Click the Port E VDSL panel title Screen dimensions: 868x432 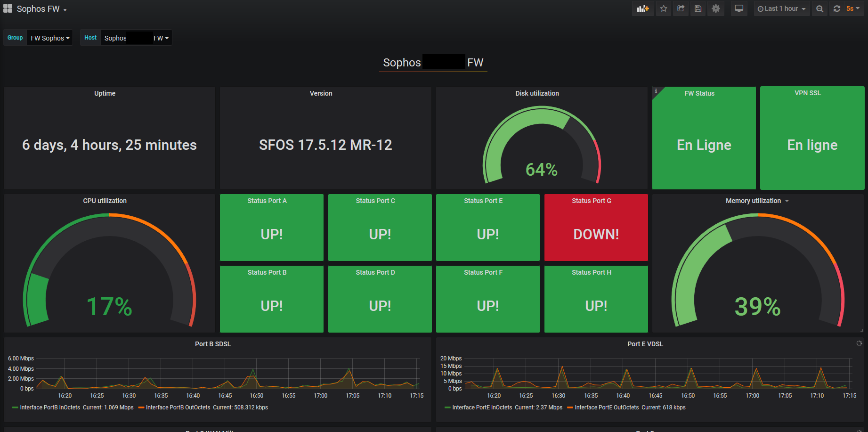click(645, 344)
